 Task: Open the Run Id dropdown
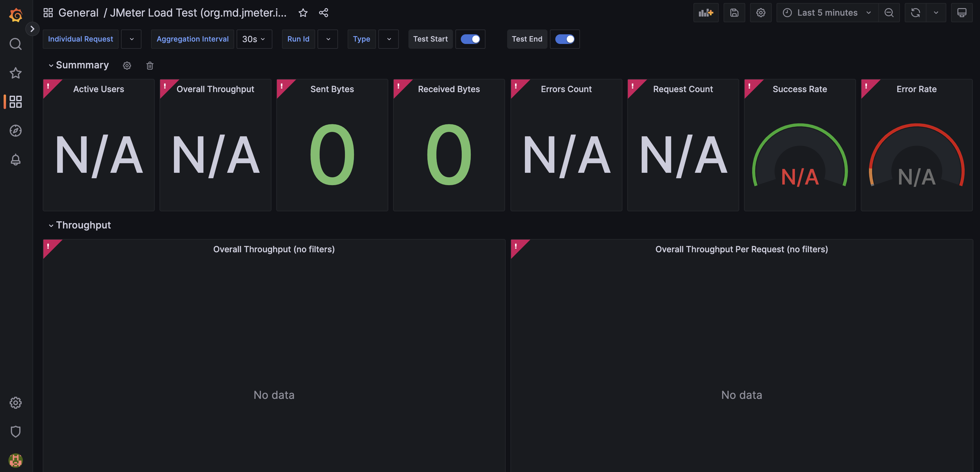[x=328, y=39]
